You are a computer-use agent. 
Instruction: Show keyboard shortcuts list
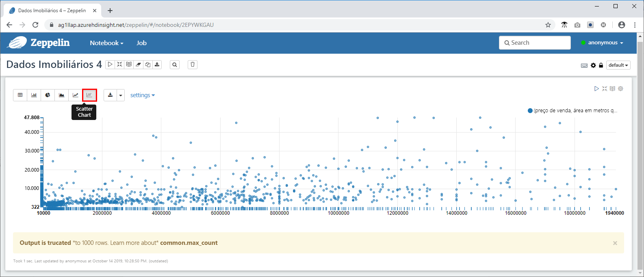point(584,65)
